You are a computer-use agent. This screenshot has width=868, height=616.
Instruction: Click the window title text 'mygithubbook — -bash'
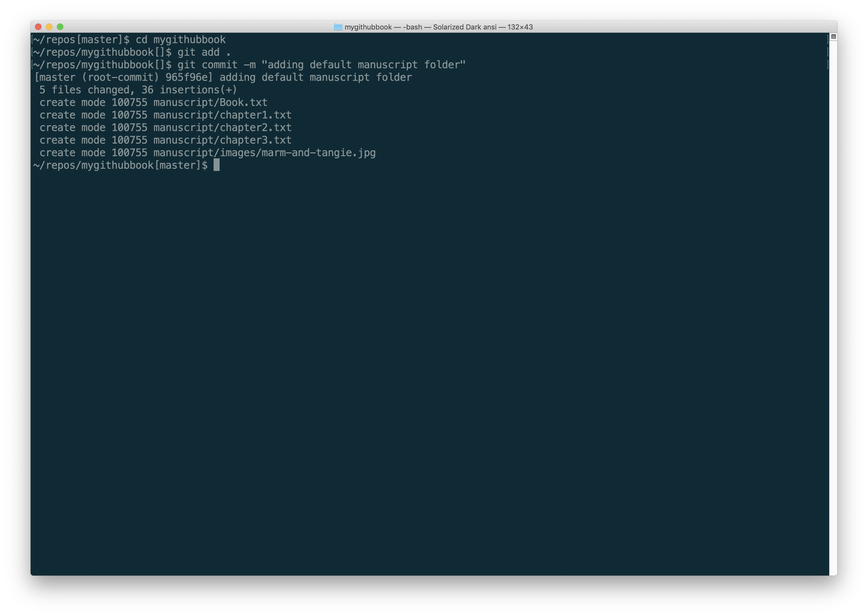point(383,27)
